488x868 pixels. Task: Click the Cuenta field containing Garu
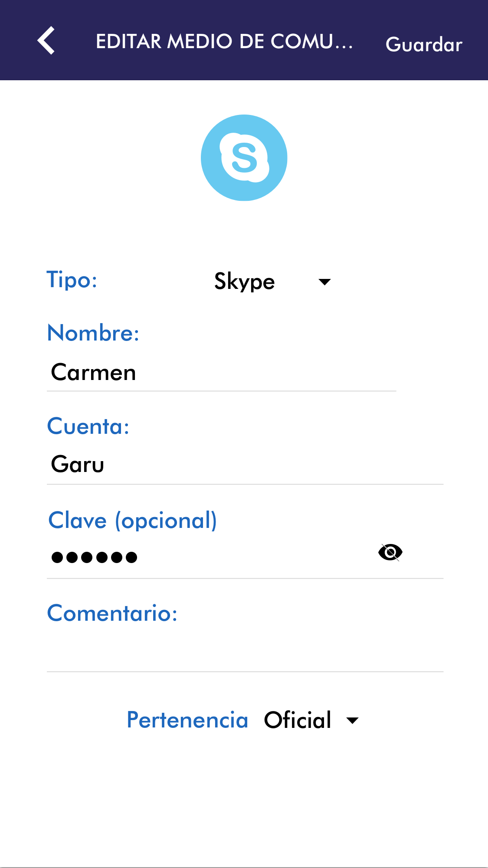245,465
